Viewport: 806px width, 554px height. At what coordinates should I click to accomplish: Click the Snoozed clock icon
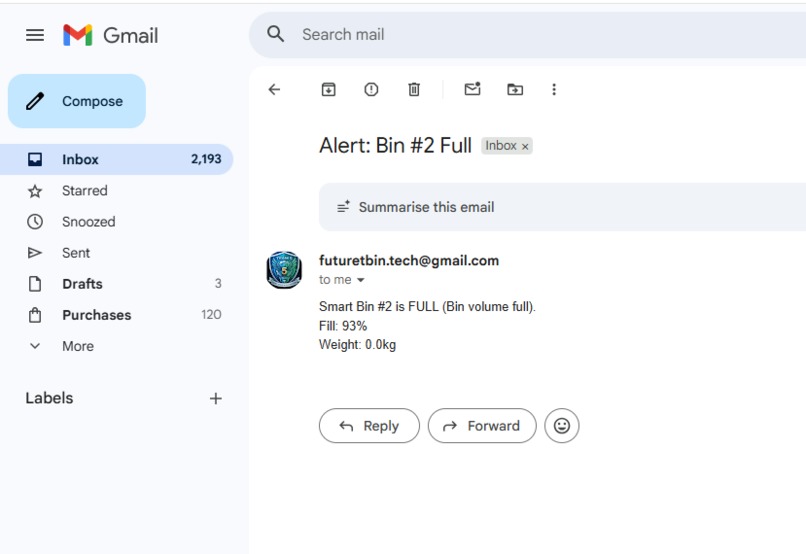(35, 222)
